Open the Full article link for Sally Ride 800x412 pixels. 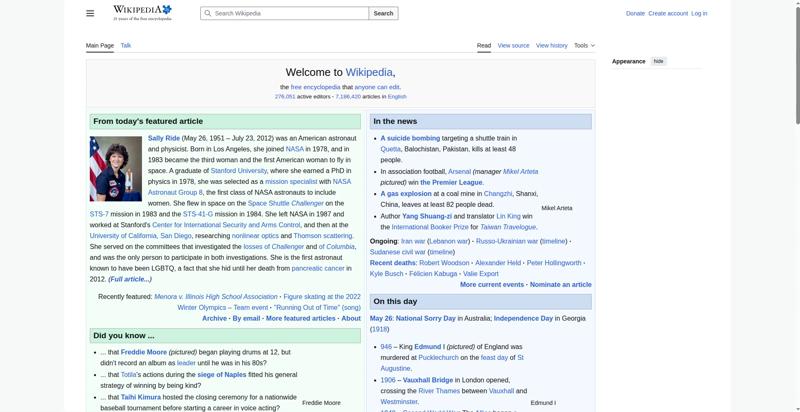(x=130, y=279)
